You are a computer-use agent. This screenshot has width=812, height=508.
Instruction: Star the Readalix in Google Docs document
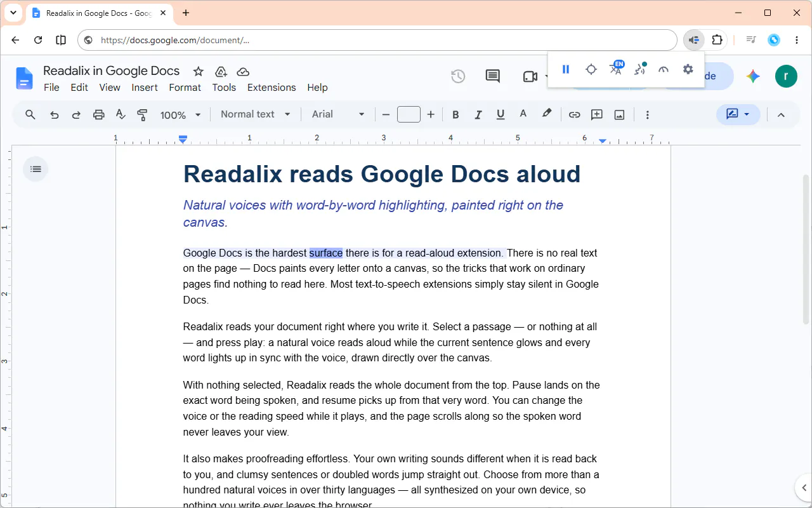pyautogui.click(x=199, y=71)
